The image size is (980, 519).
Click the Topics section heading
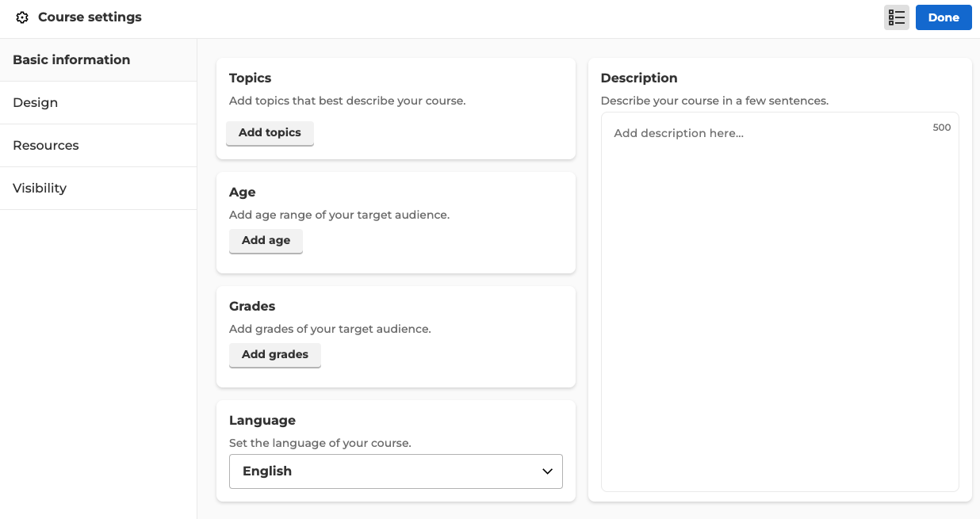[x=251, y=78]
